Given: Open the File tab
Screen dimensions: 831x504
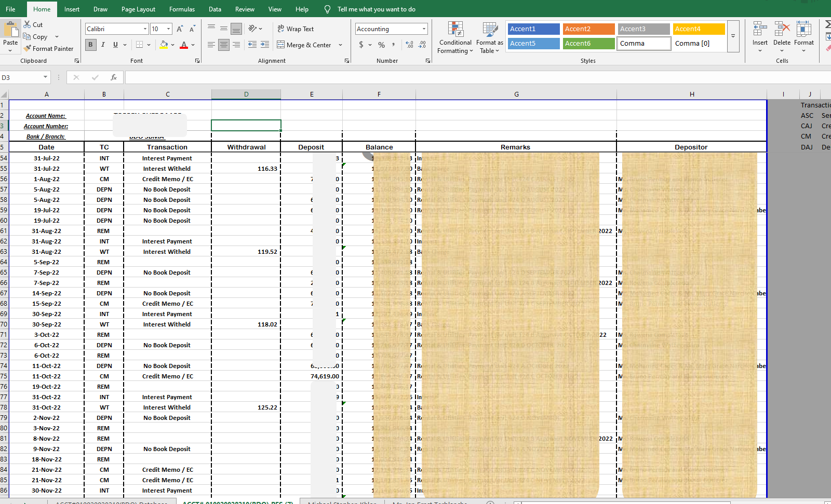Looking at the screenshot, I should [x=10, y=9].
